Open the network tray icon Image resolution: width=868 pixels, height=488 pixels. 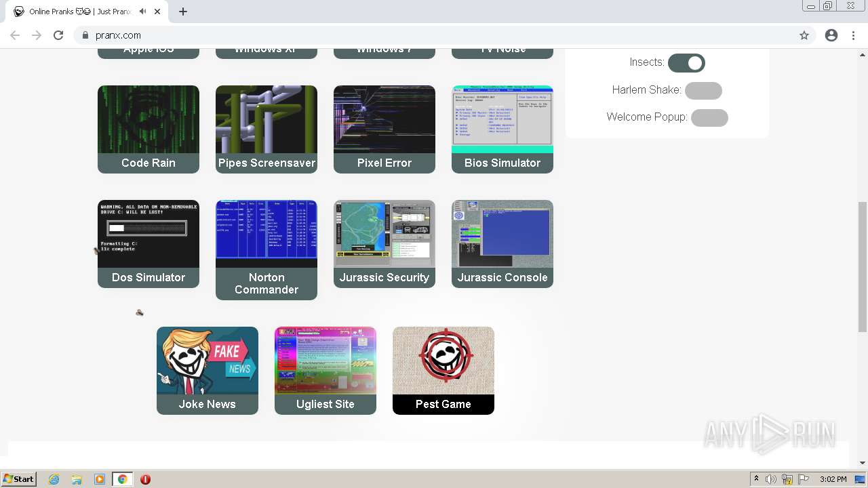click(787, 479)
